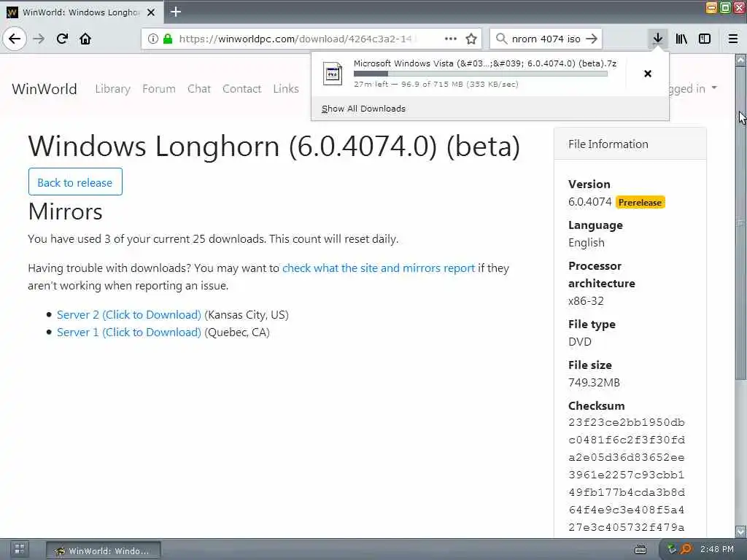The image size is (747, 560).
Task: Submit search with the go arrow
Action: point(592,39)
